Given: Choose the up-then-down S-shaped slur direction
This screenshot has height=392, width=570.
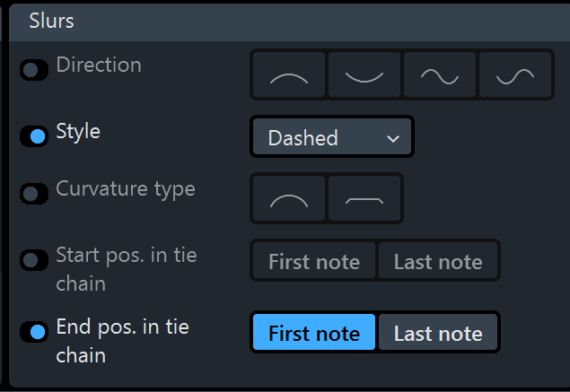Looking at the screenshot, I should coord(440,74).
